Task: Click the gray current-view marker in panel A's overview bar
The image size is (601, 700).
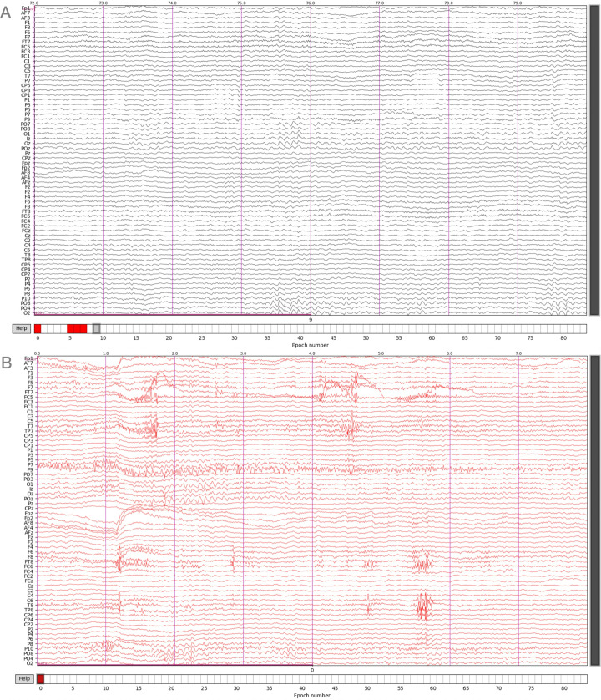Action: (96, 329)
